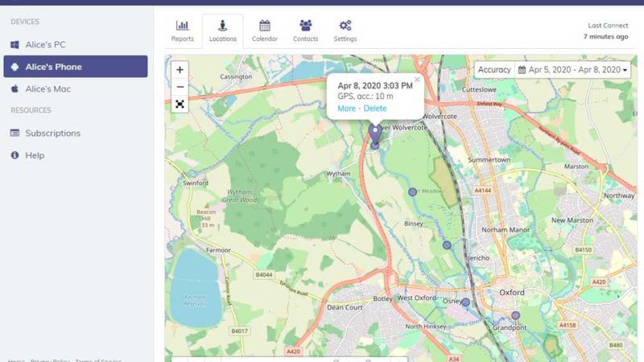Select the Locations tab
This screenshot has height=362, width=644.
[x=223, y=31]
